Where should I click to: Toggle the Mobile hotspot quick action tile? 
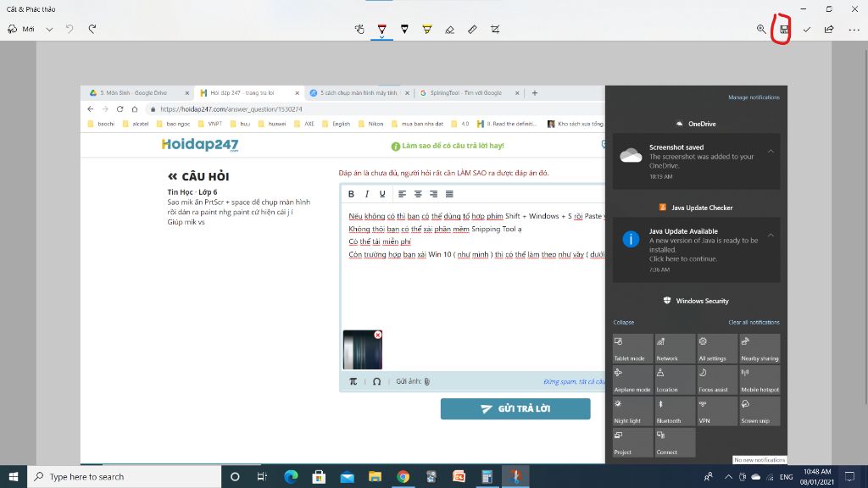[759, 380]
